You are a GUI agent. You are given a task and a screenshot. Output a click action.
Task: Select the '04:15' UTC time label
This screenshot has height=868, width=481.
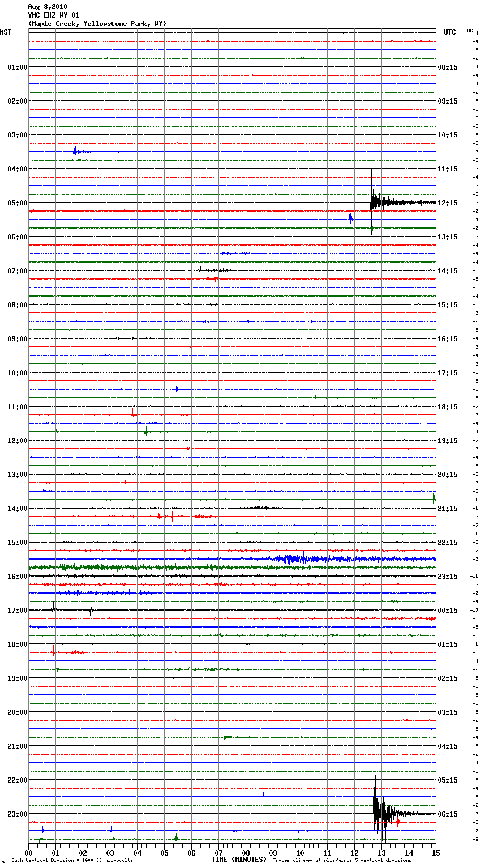pyautogui.click(x=448, y=746)
